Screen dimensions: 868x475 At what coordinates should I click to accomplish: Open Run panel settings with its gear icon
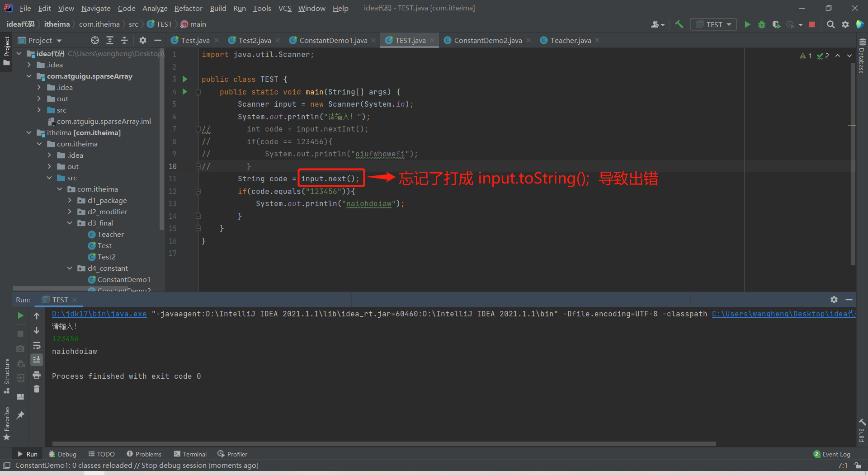[x=834, y=300]
